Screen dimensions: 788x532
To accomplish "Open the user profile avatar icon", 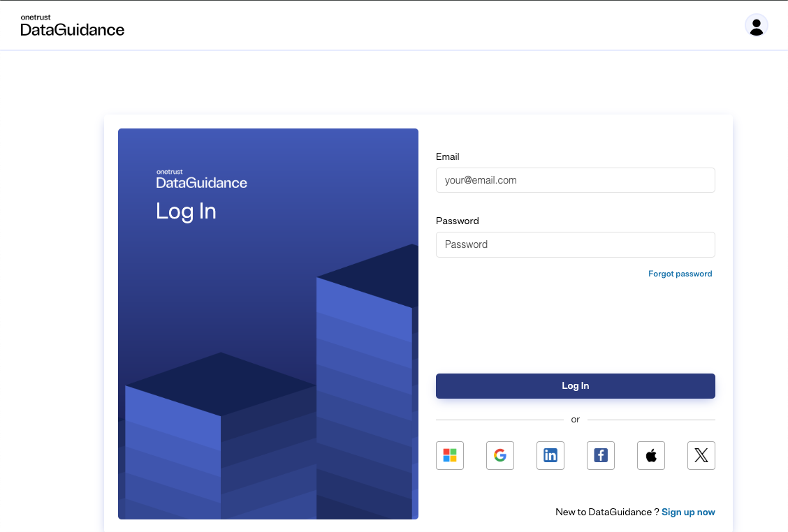I will [x=757, y=26].
